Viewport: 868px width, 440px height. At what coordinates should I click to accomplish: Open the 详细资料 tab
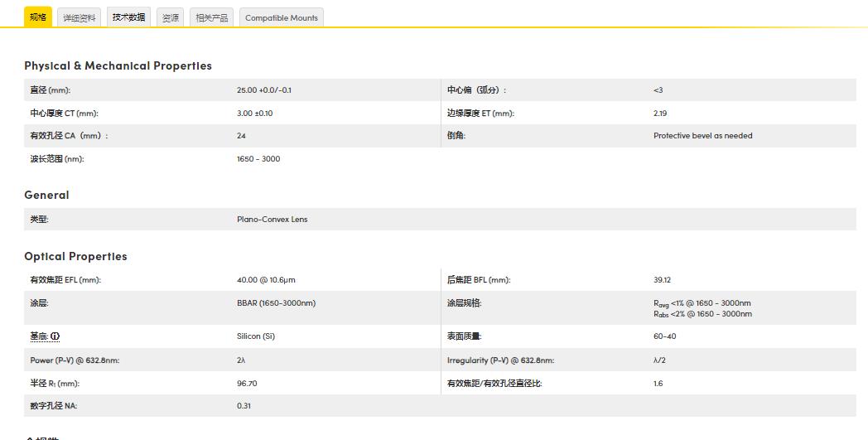tap(80, 17)
